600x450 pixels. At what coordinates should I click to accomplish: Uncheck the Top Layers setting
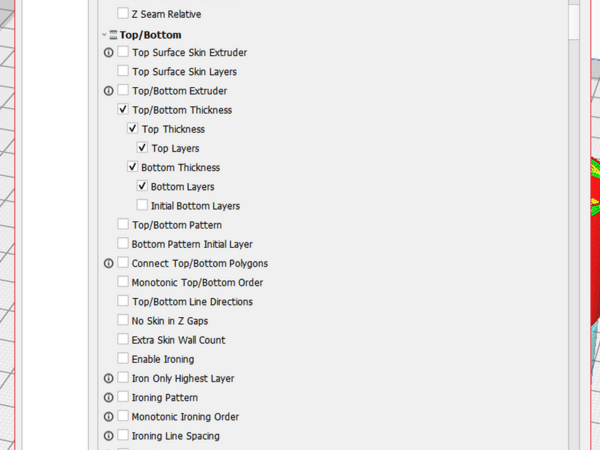pyautogui.click(x=142, y=148)
